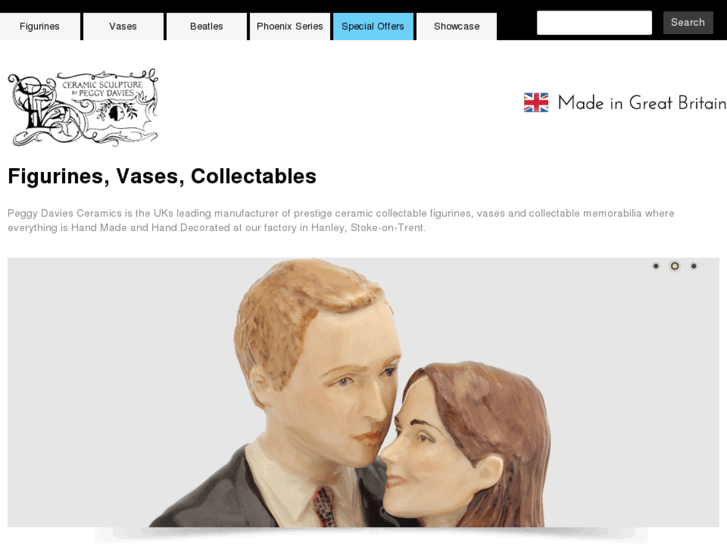Viewport: 727px width, 545px height.
Task: Click the search text field
Action: pos(594,23)
